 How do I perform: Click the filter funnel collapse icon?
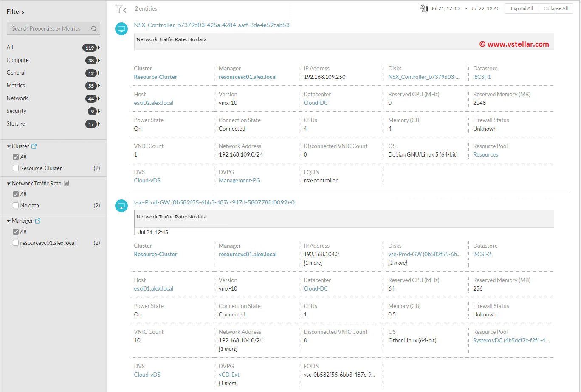pos(121,9)
